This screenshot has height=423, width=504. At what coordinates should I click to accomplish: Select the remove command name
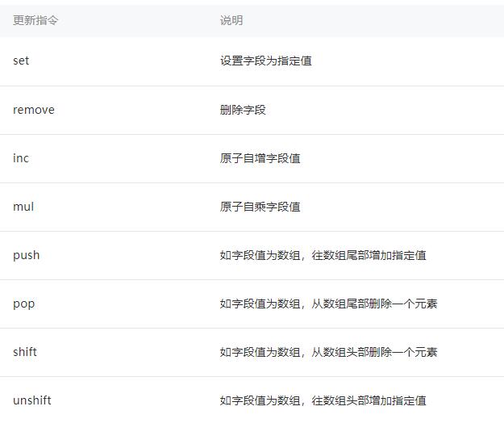tap(34, 110)
